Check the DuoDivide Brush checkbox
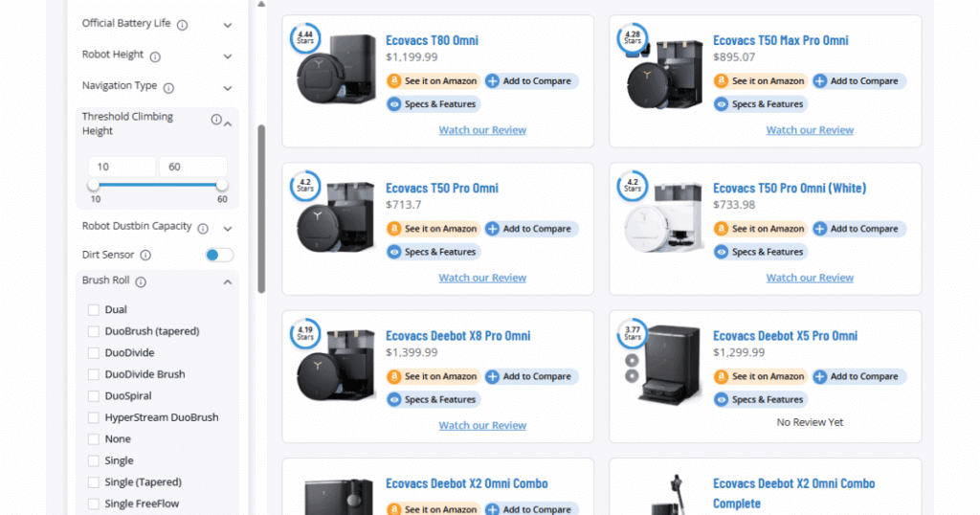 [x=94, y=374]
